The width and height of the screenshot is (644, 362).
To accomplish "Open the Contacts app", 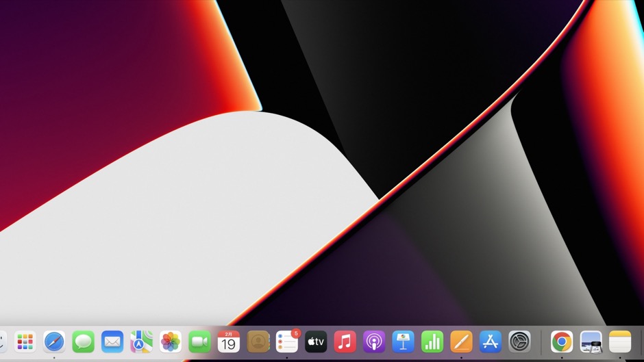I will 258,341.
